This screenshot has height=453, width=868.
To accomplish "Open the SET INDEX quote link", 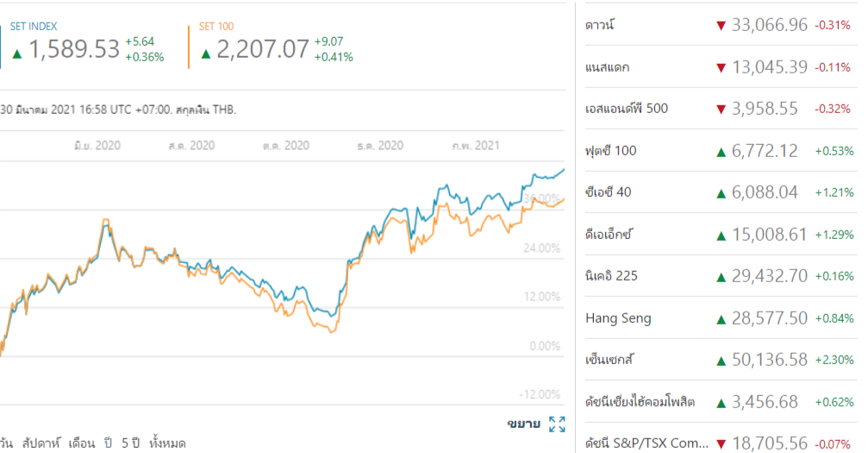I will pyautogui.click(x=34, y=27).
